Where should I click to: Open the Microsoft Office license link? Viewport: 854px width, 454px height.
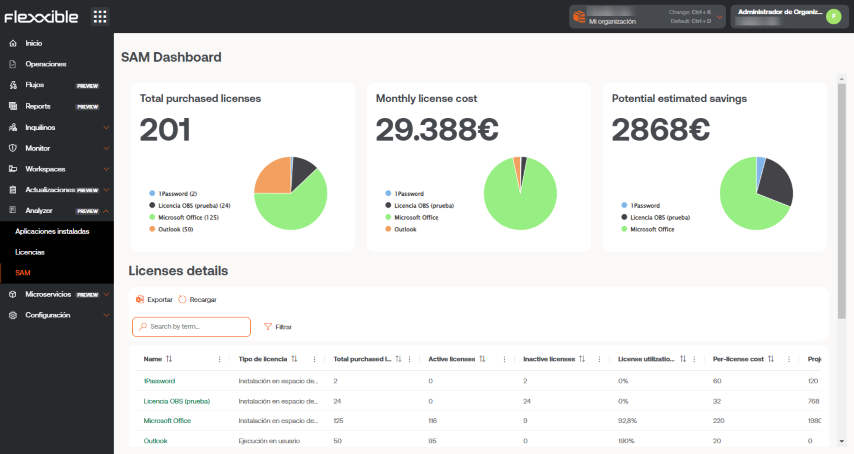pyautogui.click(x=167, y=421)
